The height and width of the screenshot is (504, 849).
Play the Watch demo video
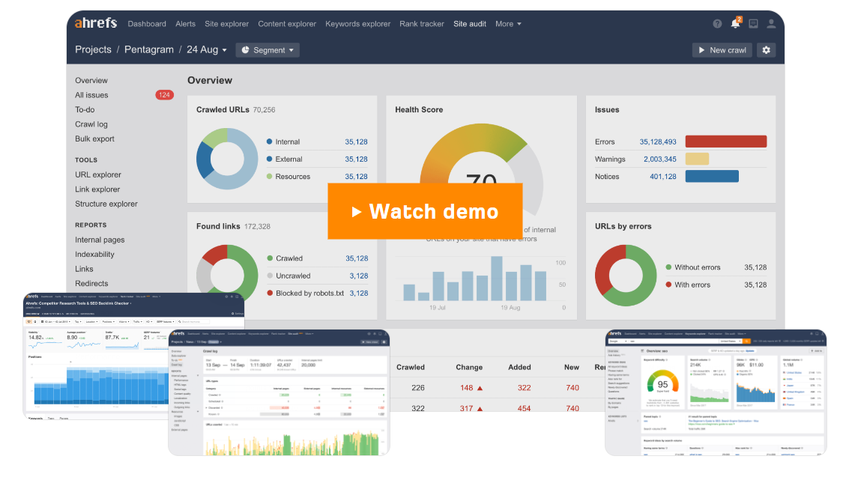pos(424,211)
